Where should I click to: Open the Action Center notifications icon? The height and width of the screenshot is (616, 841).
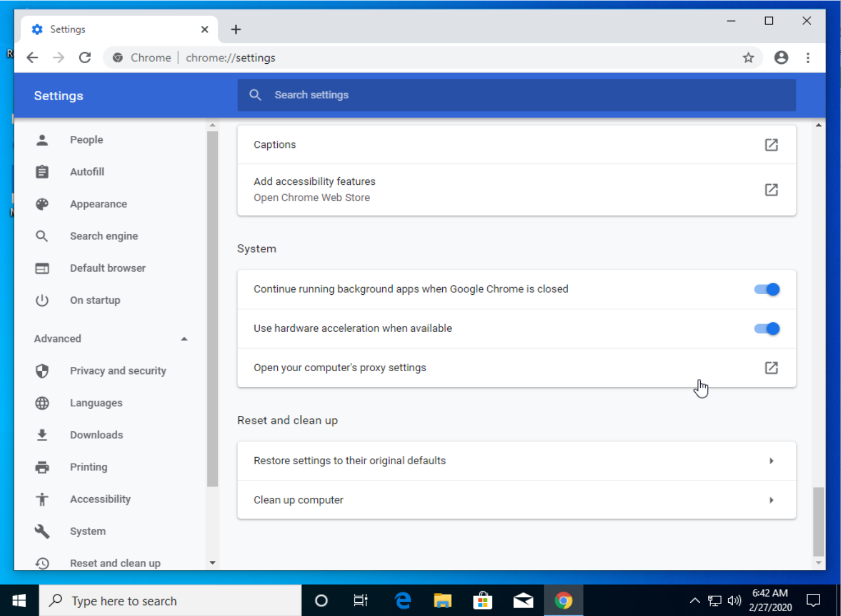pos(813,601)
